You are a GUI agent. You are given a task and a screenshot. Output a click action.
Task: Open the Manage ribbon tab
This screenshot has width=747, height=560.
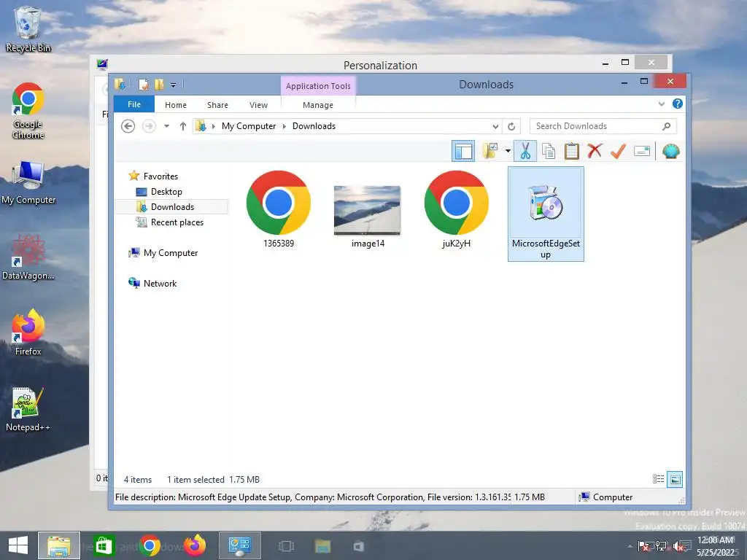tap(318, 105)
